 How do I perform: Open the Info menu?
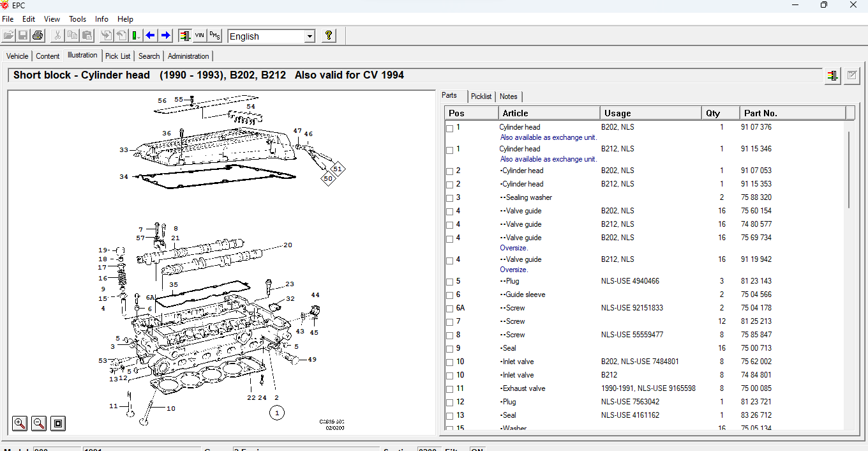(101, 19)
